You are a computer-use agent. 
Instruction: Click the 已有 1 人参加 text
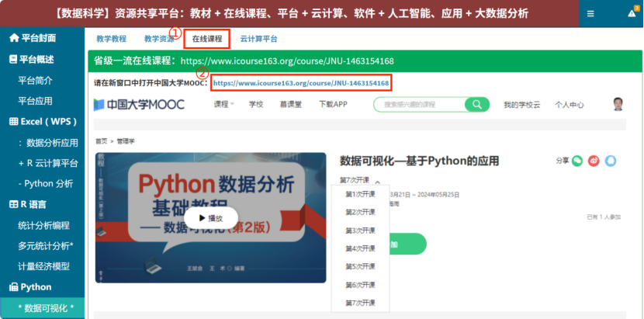(x=604, y=217)
